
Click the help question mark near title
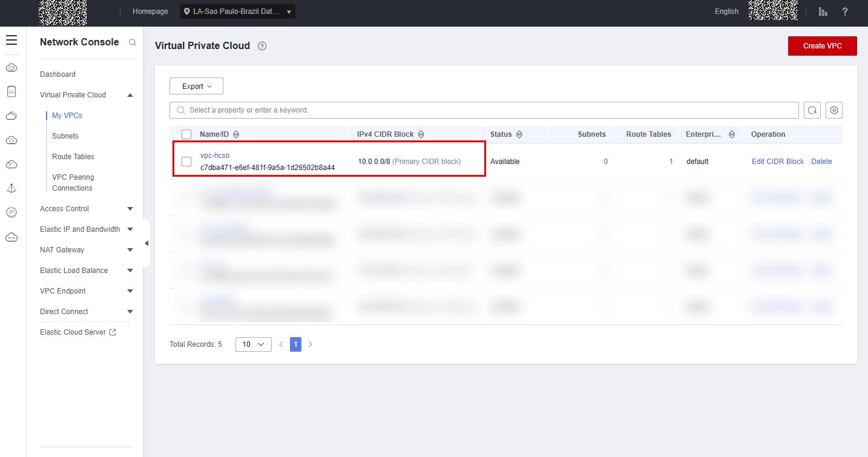(262, 46)
